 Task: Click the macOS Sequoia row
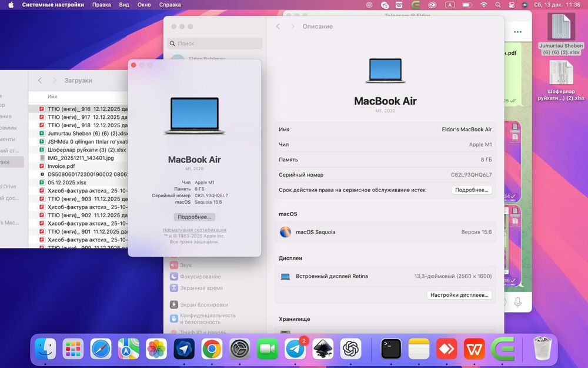pos(386,232)
